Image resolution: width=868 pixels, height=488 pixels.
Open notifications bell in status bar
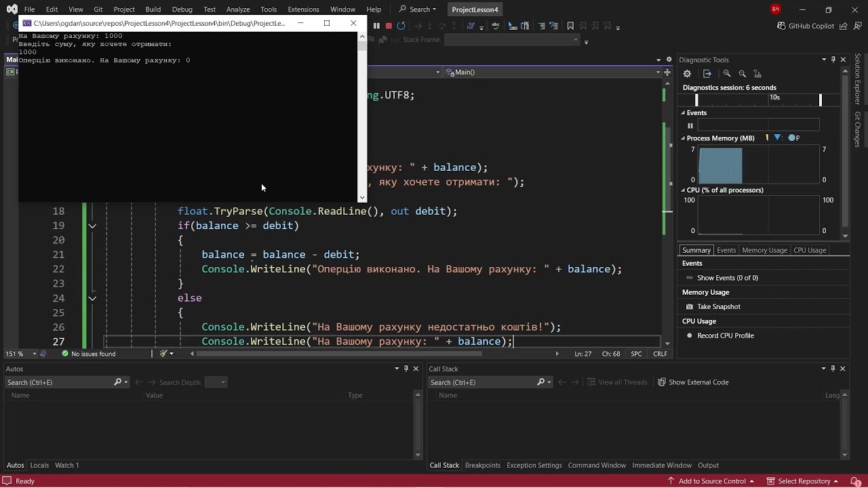click(x=855, y=481)
